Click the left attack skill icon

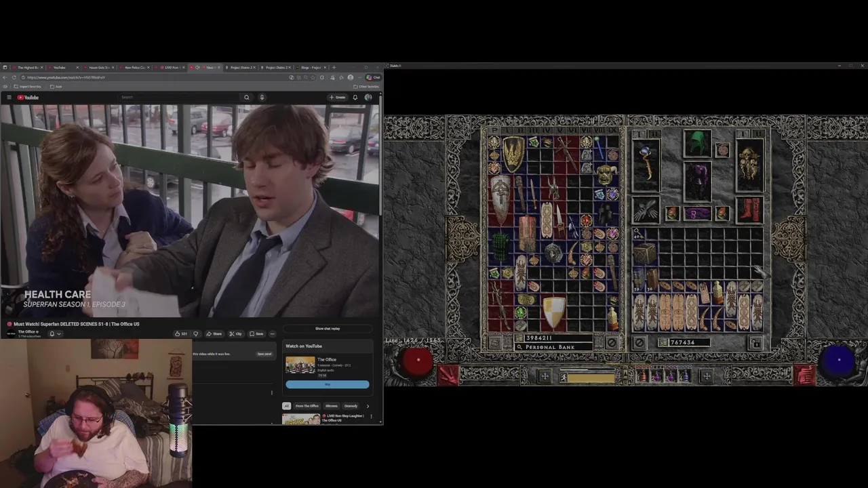(x=448, y=374)
